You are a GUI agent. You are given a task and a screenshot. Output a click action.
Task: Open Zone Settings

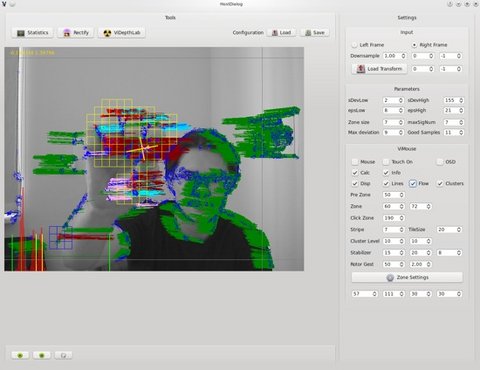[x=407, y=277]
